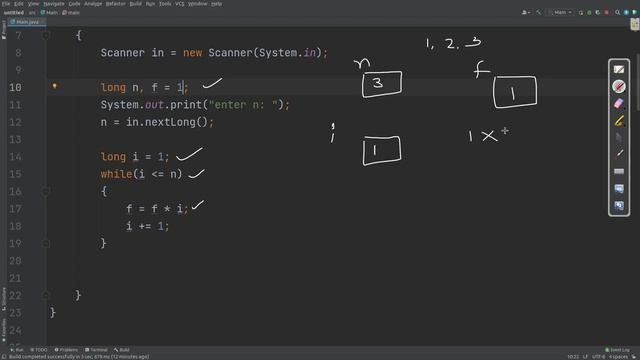Open the Tools menu
Viewport: 640px width, 360px height.
coord(165,4)
